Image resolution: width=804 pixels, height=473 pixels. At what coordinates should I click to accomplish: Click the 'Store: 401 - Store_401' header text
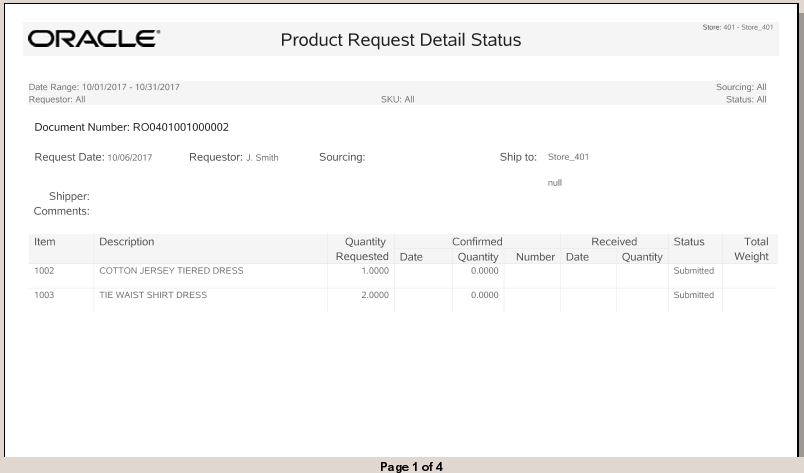pos(737,27)
